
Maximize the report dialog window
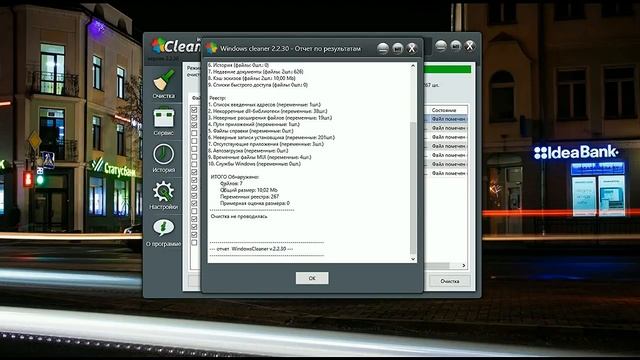tap(397, 48)
